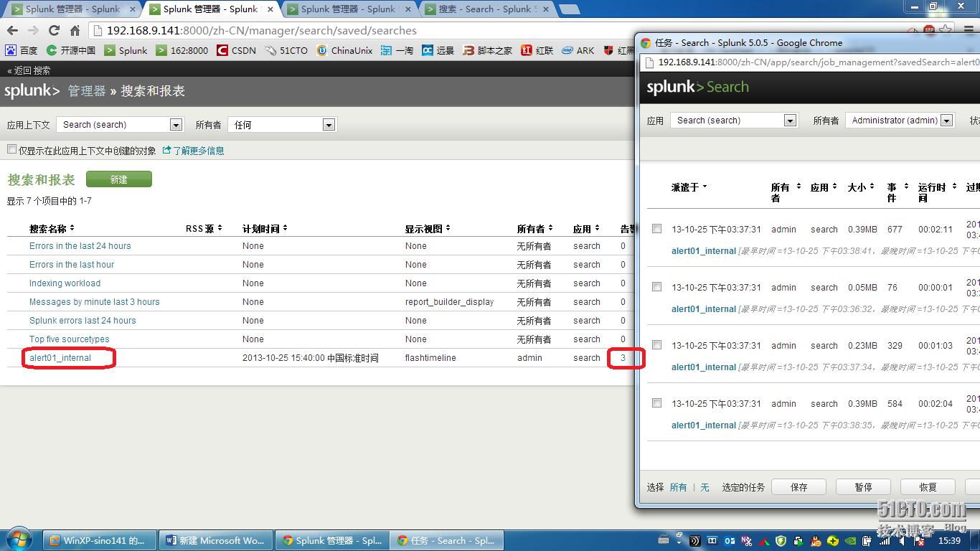
Task: Sort list by 搜索名称 column
Action: pyautogui.click(x=52, y=228)
